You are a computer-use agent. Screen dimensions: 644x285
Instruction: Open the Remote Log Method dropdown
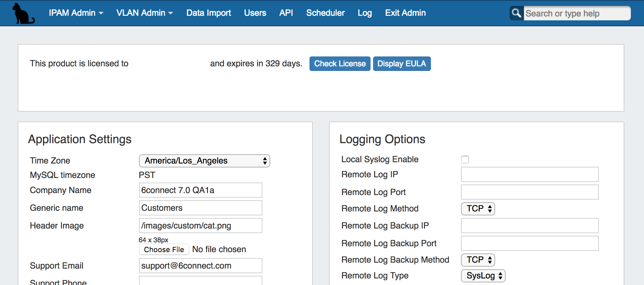pyautogui.click(x=478, y=209)
